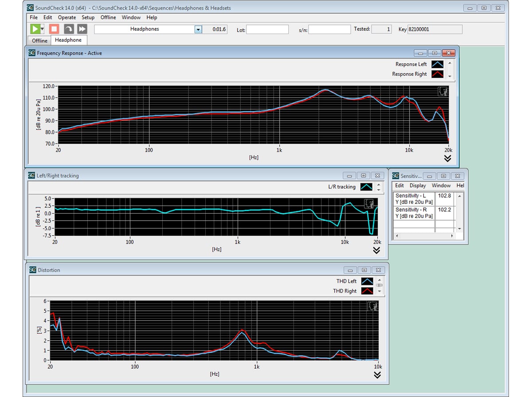Click head icon in Distortion graph
Viewport: 532px width, 397px height.
click(372, 306)
